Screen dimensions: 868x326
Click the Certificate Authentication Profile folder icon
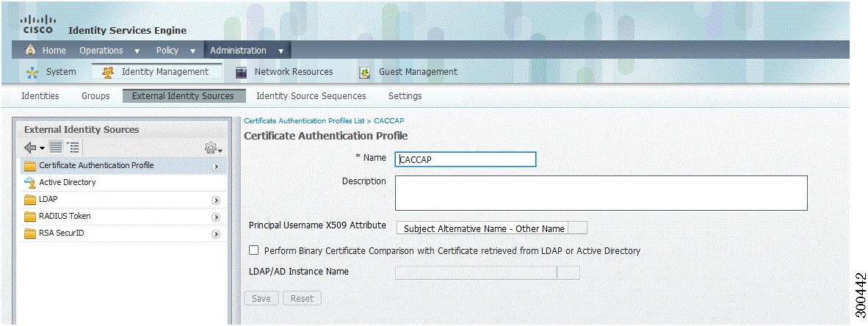(x=30, y=165)
